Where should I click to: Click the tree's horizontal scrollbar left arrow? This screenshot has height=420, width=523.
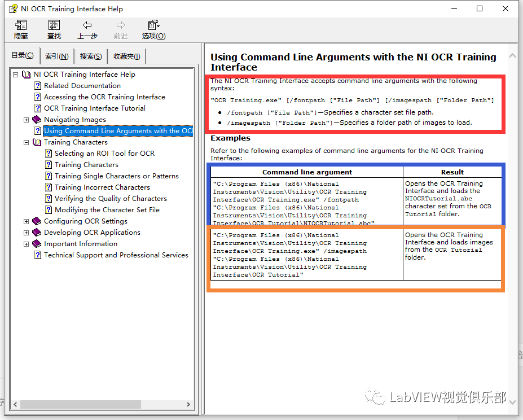tap(15, 404)
